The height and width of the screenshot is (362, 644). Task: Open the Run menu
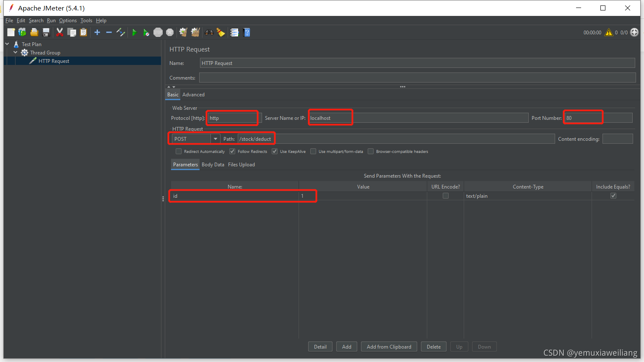(x=51, y=20)
